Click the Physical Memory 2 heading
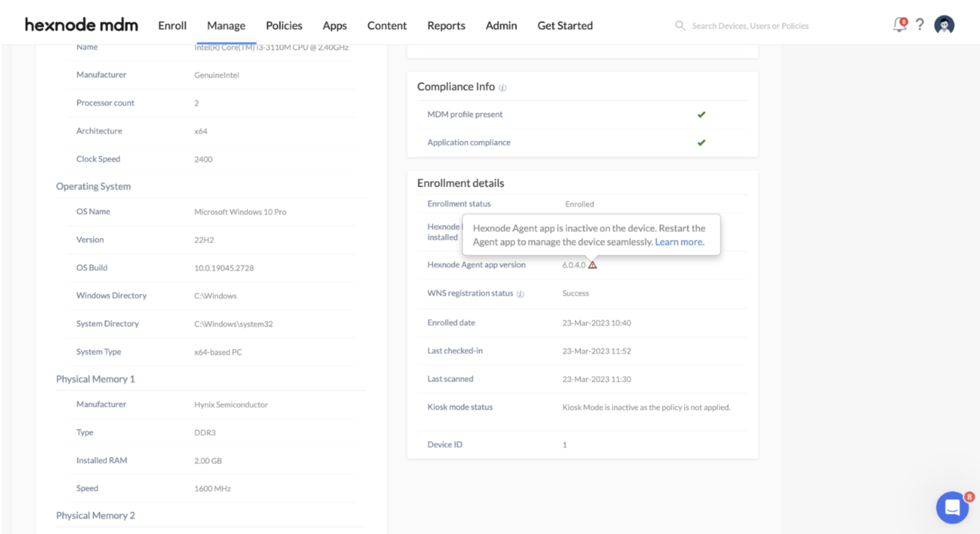 tap(95, 516)
